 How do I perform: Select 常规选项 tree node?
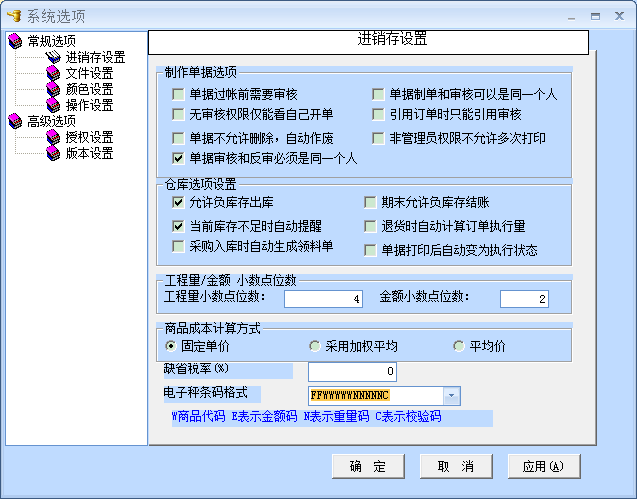pyautogui.click(x=52, y=41)
